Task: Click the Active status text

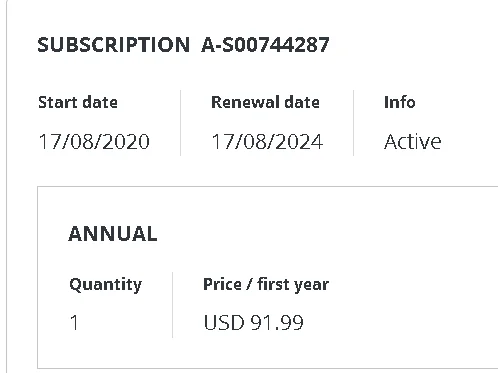Action: tap(413, 142)
